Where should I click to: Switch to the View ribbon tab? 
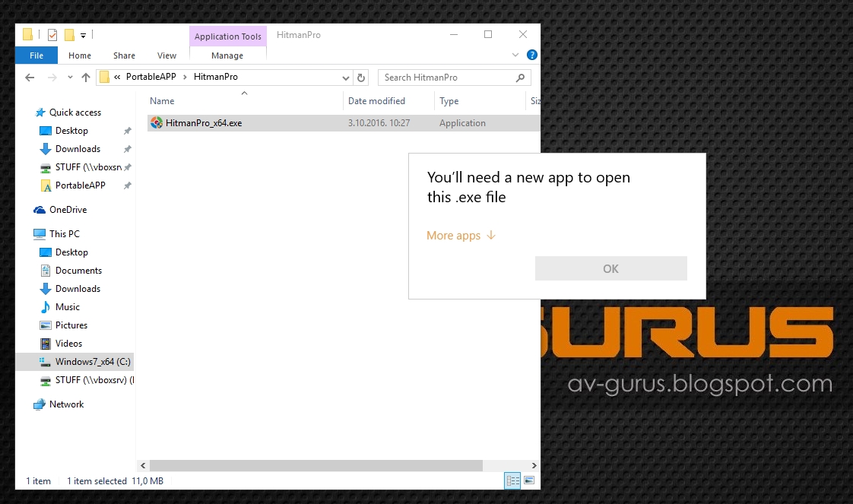coord(166,55)
